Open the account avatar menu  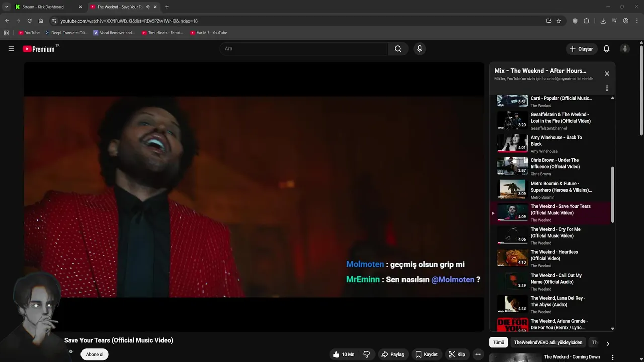click(x=625, y=49)
